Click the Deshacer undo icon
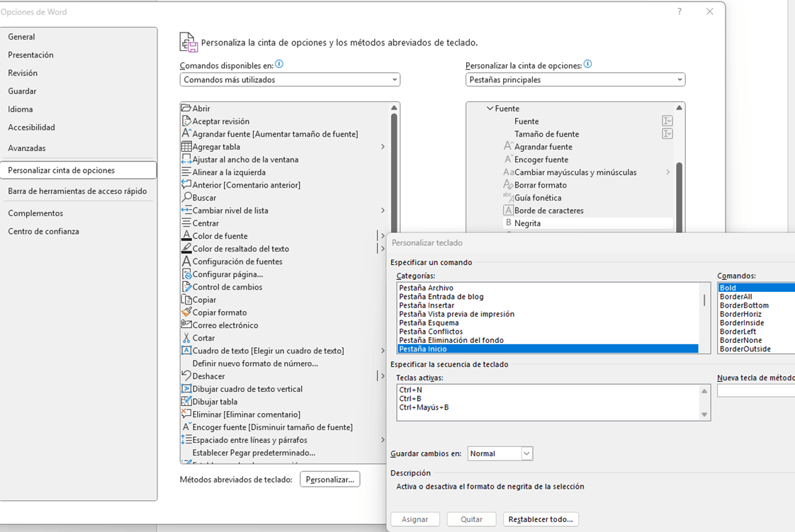This screenshot has width=795, height=532. point(186,376)
